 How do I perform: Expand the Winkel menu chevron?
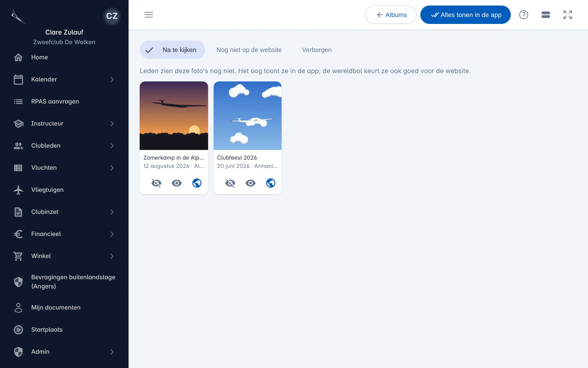(112, 256)
